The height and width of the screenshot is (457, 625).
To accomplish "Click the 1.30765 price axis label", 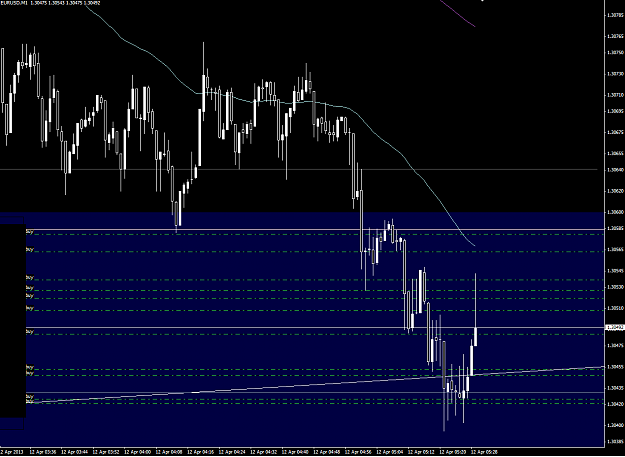I will click(615, 36).
